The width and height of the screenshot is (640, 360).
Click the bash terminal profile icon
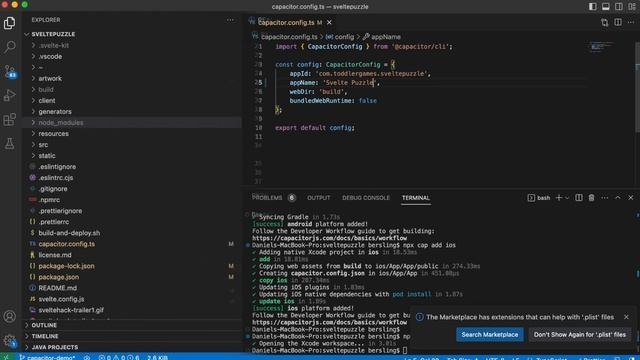click(531, 198)
